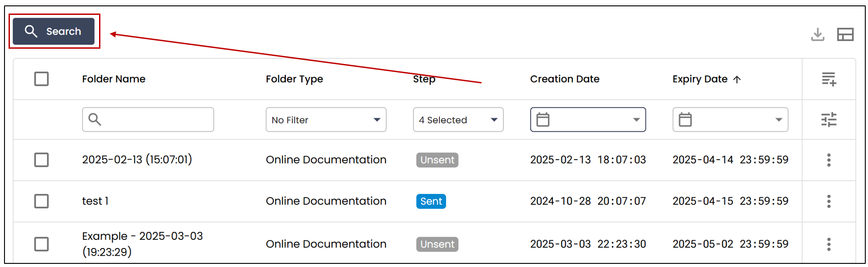This screenshot has width=868, height=267.
Task: Select the test 1 row checkbox
Action: pyautogui.click(x=41, y=201)
